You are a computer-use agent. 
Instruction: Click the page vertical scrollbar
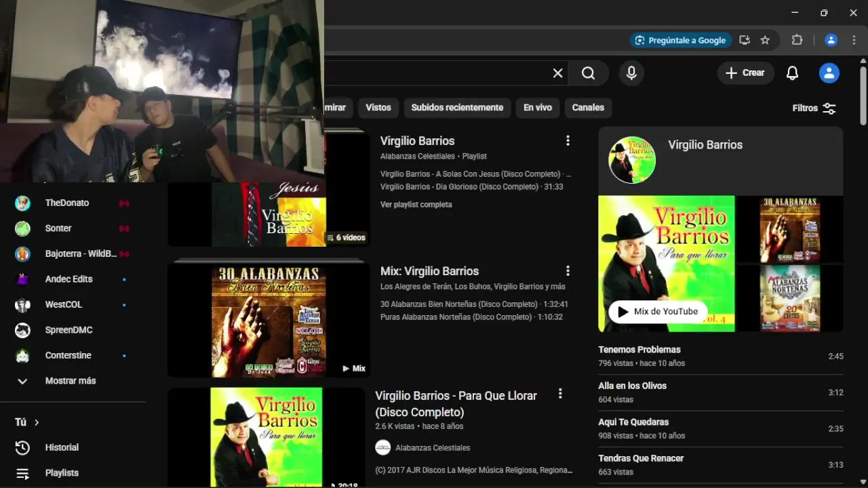coord(863,95)
